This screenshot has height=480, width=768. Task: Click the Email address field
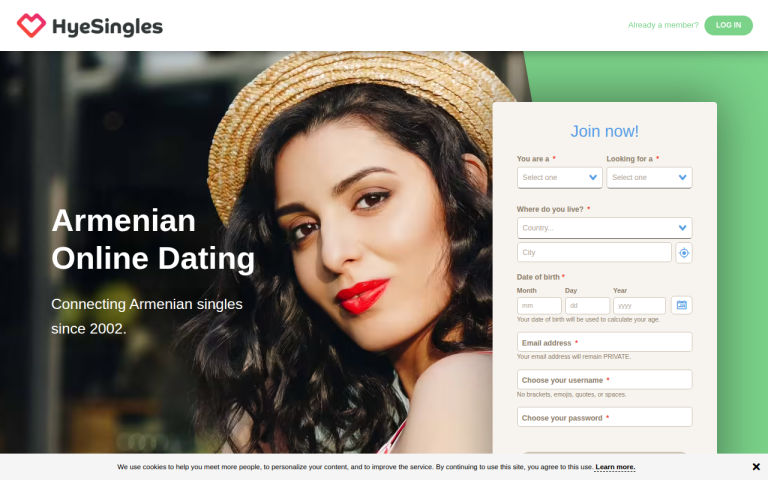(604, 342)
